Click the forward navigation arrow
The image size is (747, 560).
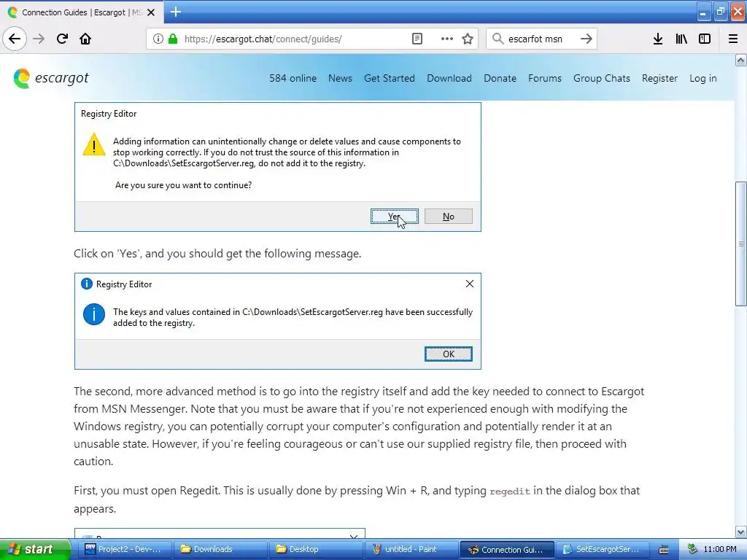(x=39, y=39)
